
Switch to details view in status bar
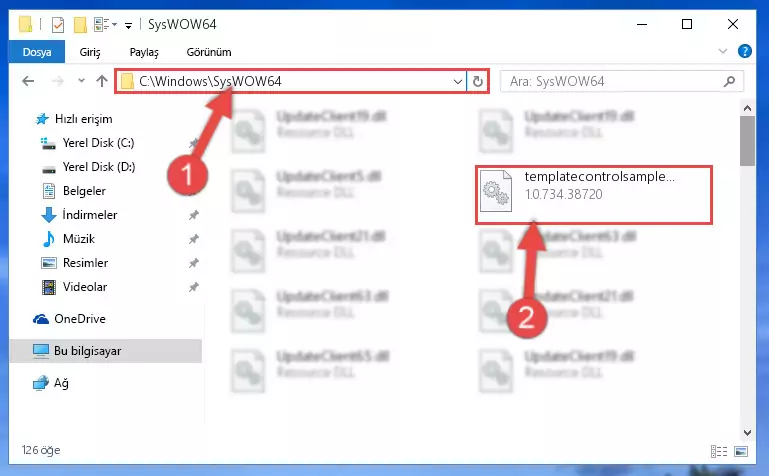point(719,451)
